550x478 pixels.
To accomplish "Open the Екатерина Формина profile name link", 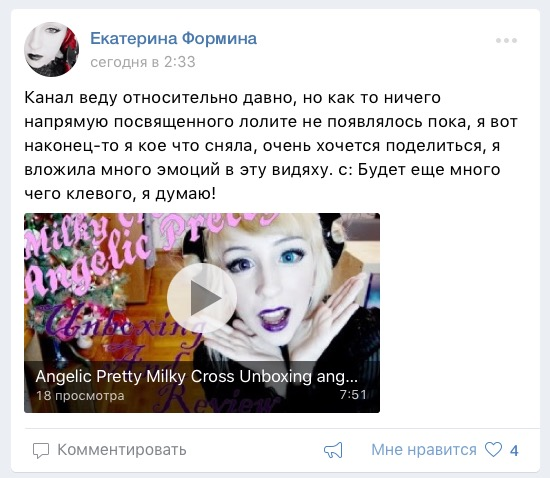I will (x=174, y=38).
